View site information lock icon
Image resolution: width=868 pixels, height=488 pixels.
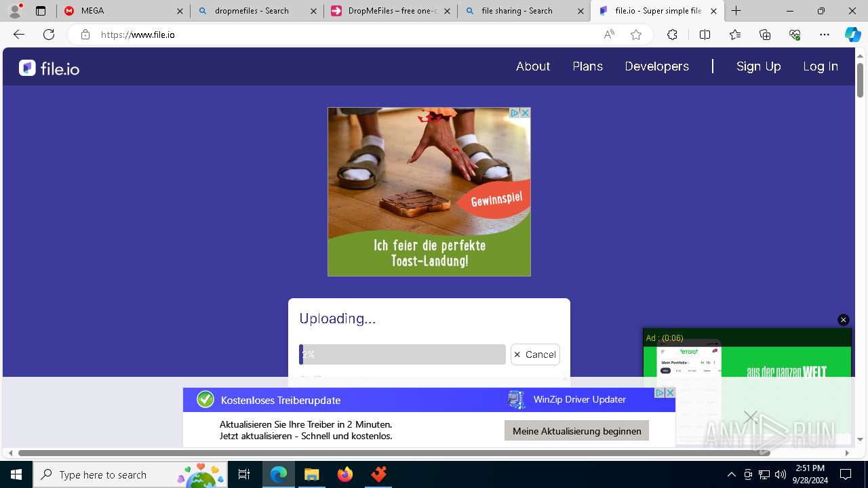pos(85,35)
